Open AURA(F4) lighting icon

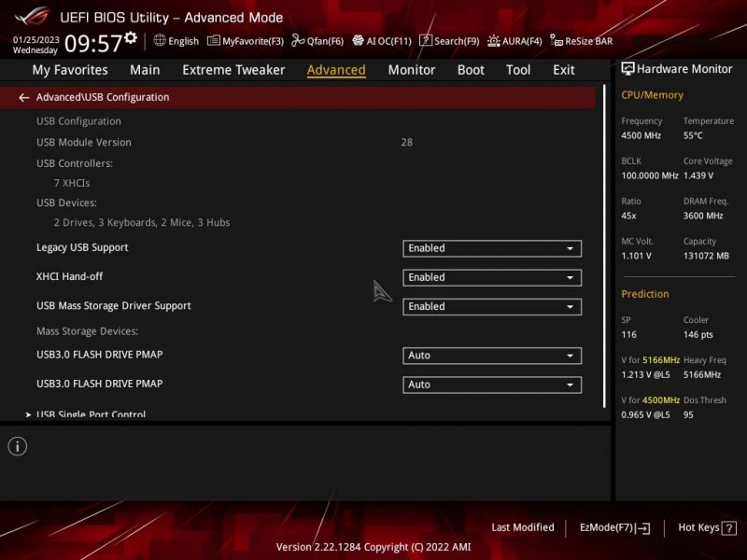pyautogui.click(x=494, y=41)
